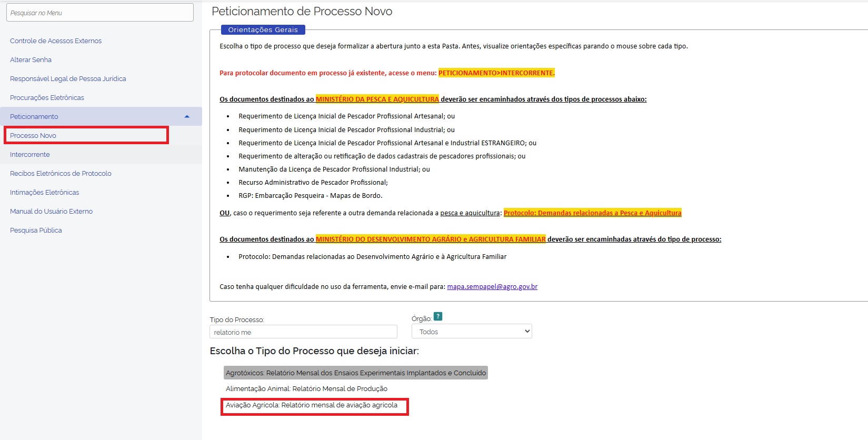The height and width of the screenshot is (440, 868).
Task: Open Controle de Acessos Externos menu item
Action: (x=56, y=41)
